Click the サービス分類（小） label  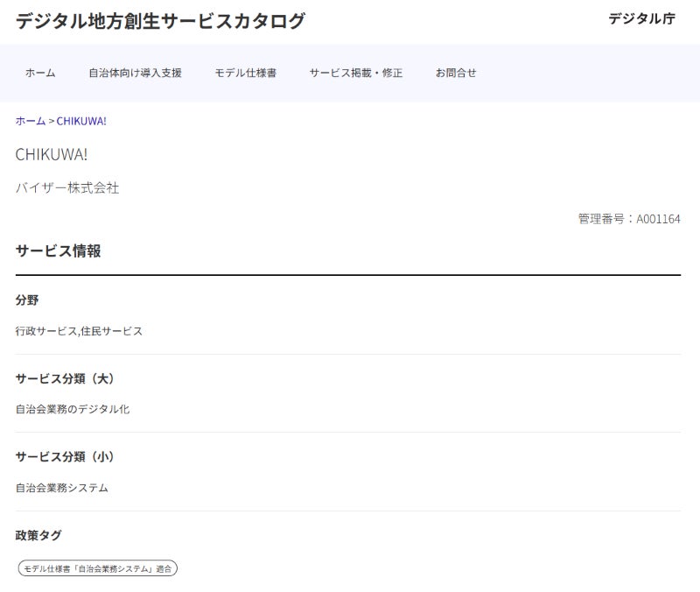point(66,456)
